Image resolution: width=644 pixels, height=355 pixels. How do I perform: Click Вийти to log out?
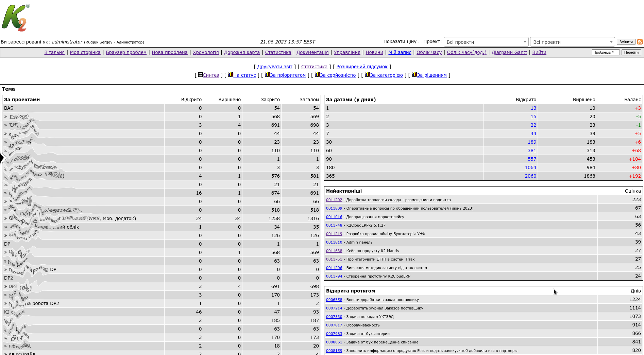539,52
